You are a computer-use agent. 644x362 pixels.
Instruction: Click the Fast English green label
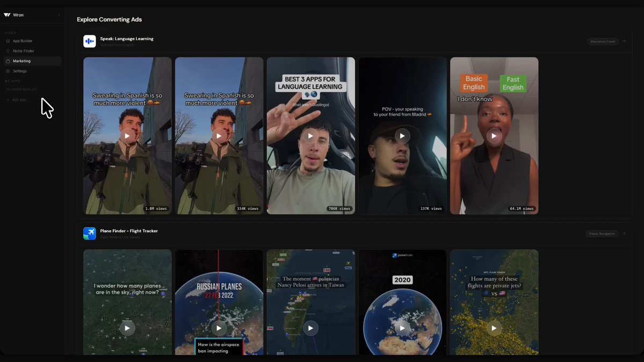pos(513,84)
